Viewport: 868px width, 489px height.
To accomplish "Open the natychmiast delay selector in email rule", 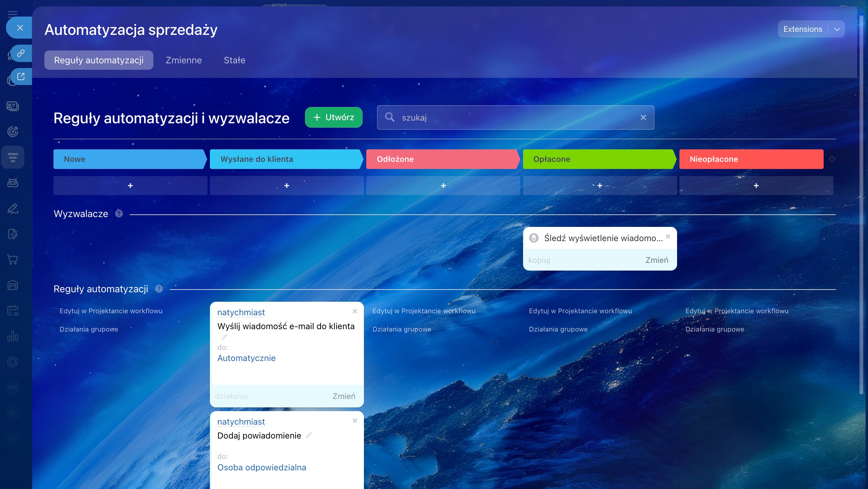I will pyautogui.click(x=241, y=312).
